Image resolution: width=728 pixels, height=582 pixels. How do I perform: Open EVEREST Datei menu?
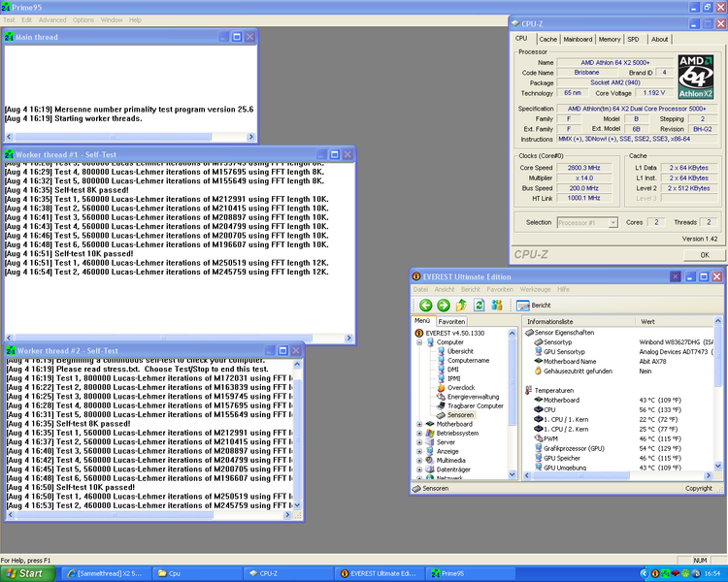click(x=420, y=289)
